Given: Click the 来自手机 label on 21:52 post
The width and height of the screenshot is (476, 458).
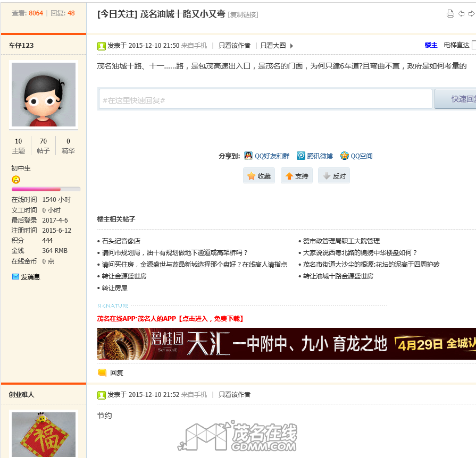Looking at the screenshot, I should click(194, 394).
